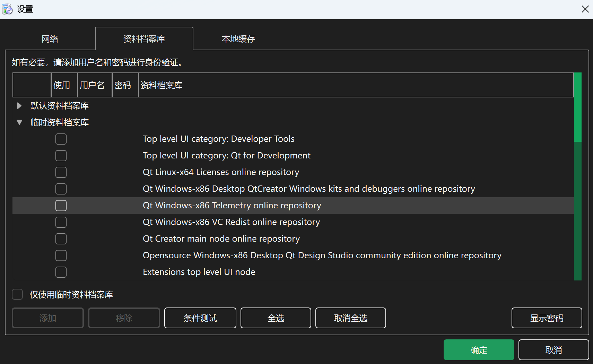This screenshot has width=593, height=364.
Task: Click the 资料档案库 column header
Action: point(356,85)
